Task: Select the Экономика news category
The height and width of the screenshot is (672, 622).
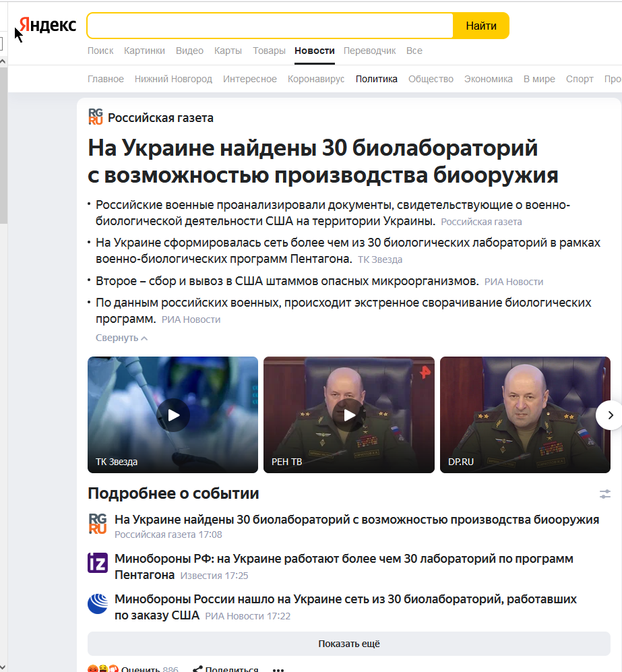Action: point(489,79)
